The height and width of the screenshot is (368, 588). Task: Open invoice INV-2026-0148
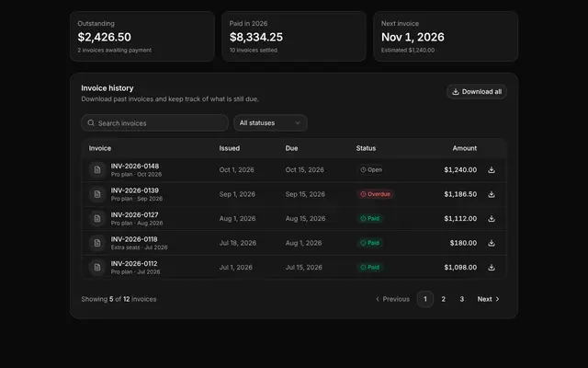[x=135, y=166]
